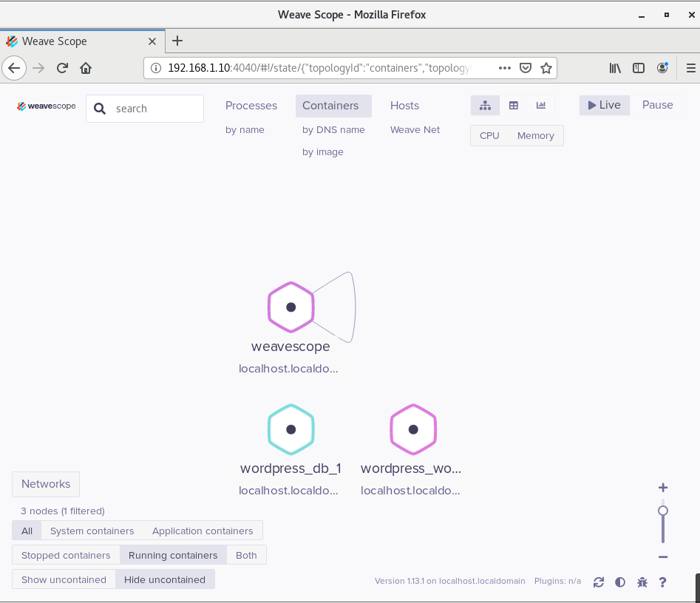Reload the page in Firefox

62,68
